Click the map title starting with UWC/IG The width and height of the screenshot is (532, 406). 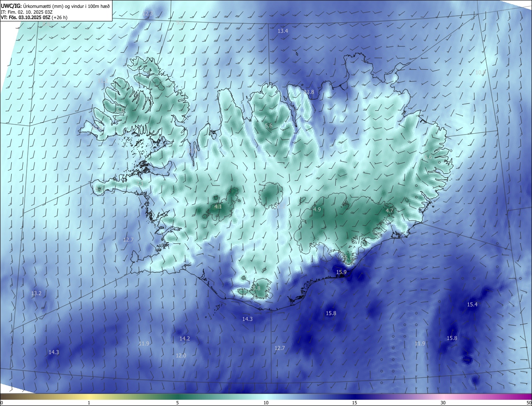point(55,5)
